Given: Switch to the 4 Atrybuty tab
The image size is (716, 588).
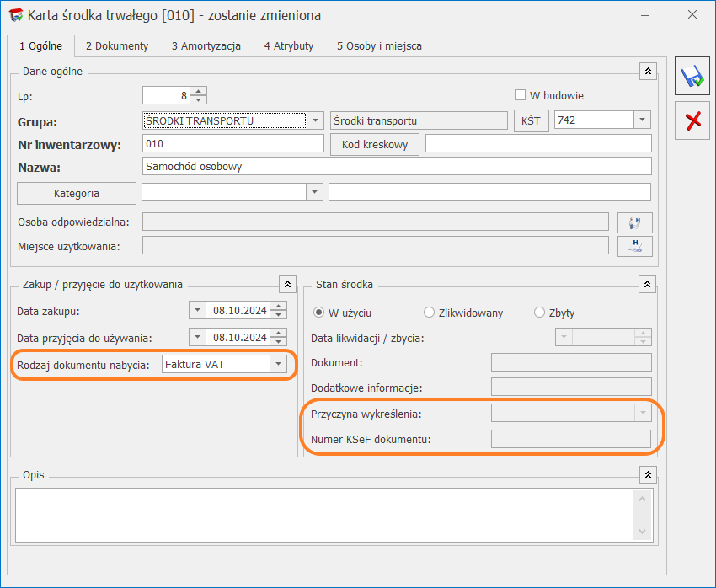Looking at the screenshot, I should click(289, 46).
